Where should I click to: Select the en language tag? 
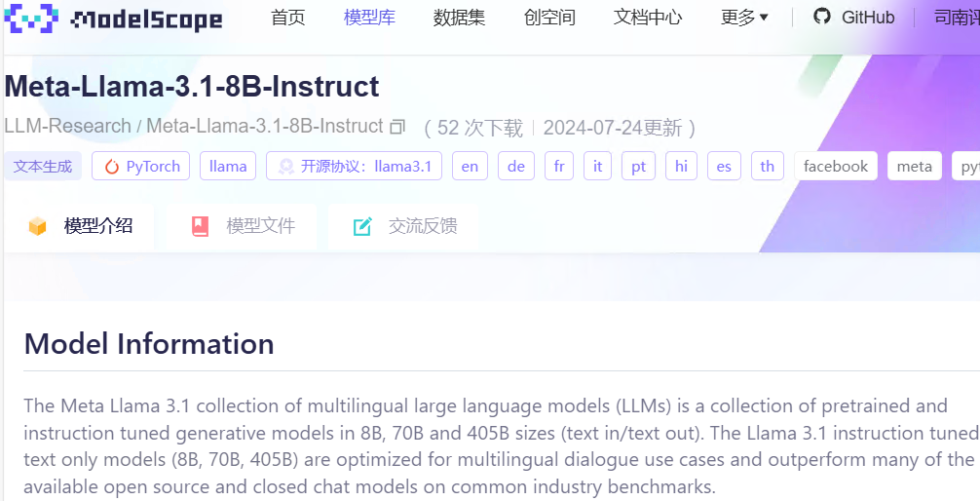470,167
